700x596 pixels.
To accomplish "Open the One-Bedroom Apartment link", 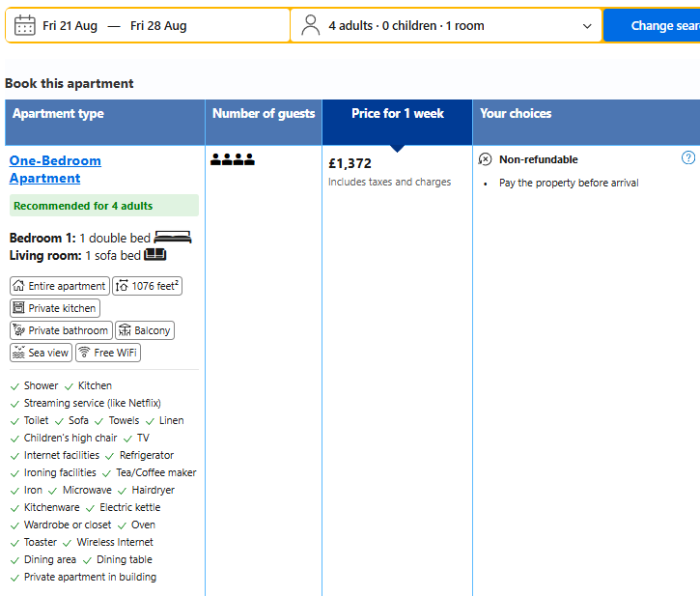I will (55, 169).
